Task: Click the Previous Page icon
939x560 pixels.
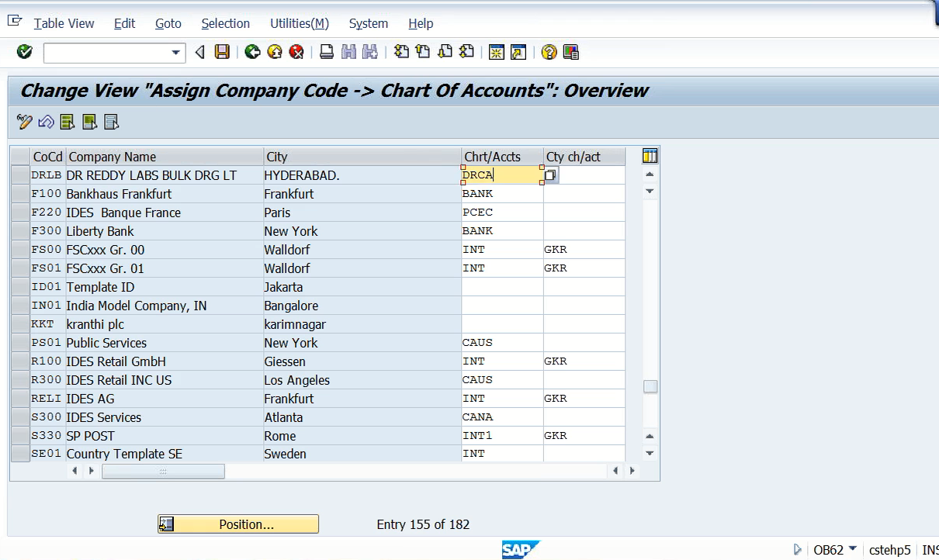Action: pos(423,52)
